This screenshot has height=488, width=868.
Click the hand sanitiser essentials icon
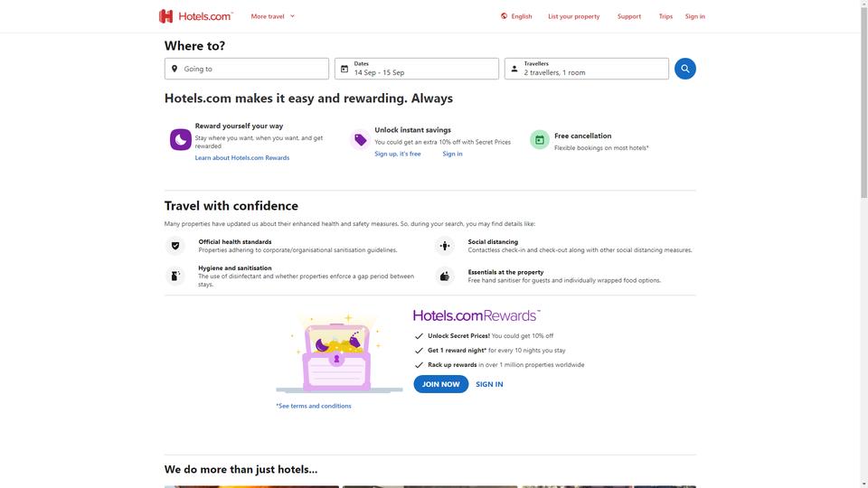click(445, 276)
